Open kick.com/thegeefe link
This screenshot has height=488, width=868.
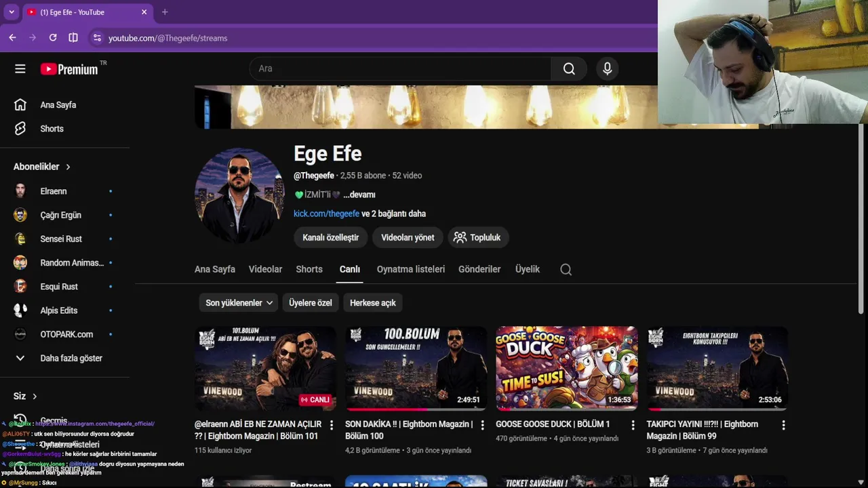[x=326, y=213]
